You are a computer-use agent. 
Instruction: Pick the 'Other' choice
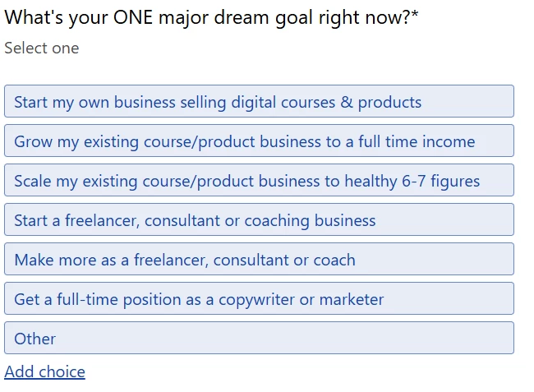point(259,339)
